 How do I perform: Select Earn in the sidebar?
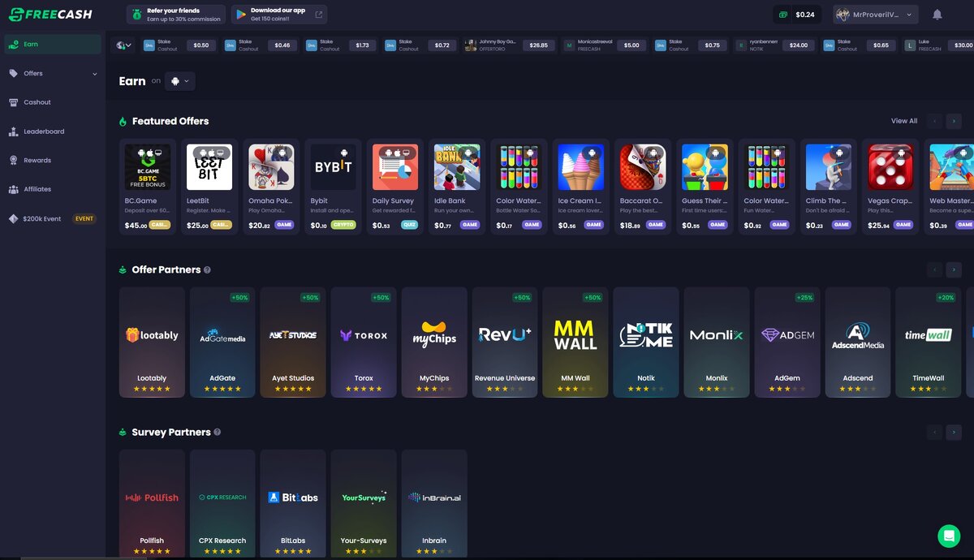[x=53, y=44]
